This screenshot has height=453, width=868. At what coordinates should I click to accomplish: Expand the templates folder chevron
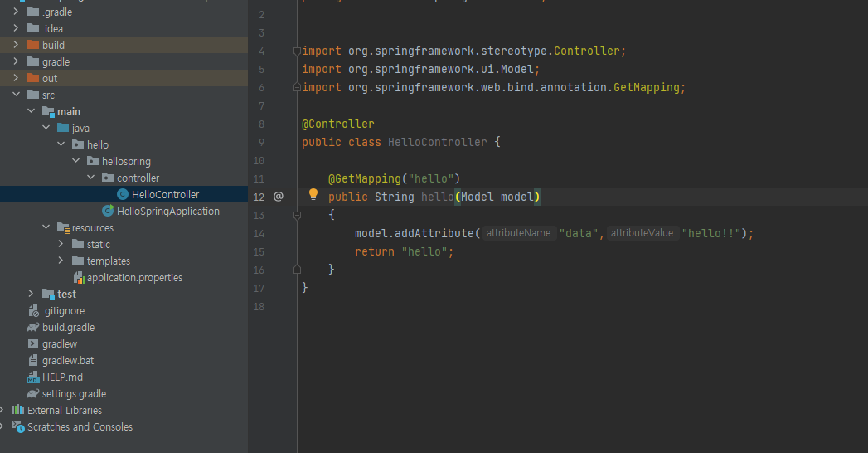[61, 261]
